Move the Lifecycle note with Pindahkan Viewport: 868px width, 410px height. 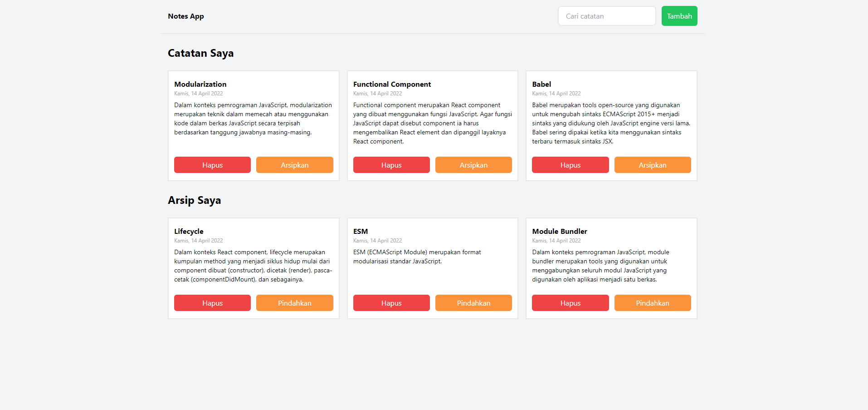click(x=294, y=303)
